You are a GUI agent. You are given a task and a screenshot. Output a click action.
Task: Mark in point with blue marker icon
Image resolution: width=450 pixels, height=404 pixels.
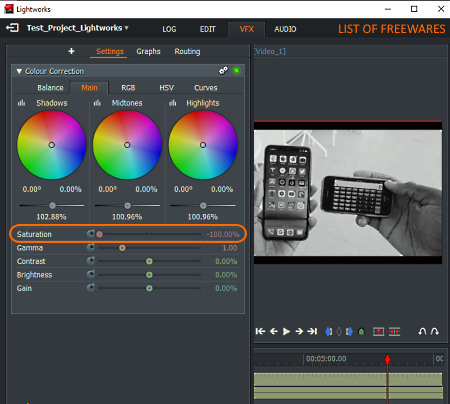[x=328, y=332]
